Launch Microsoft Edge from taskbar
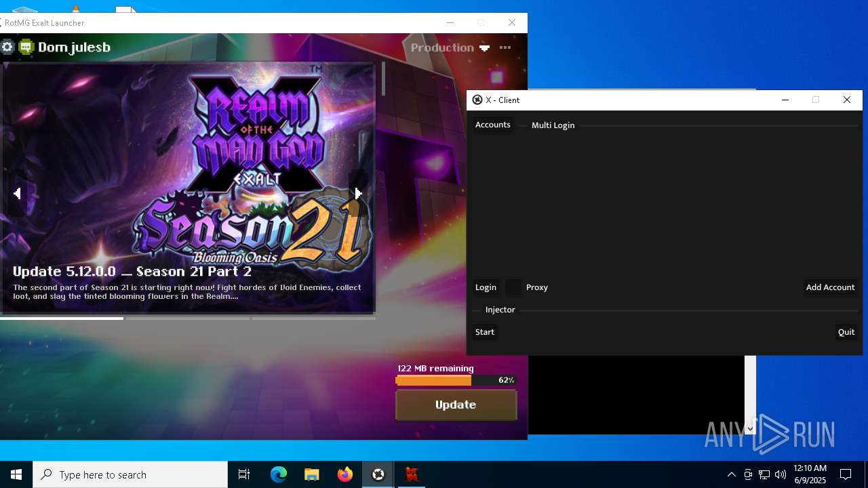Viewport: 868px width, 488px height. coord(279,474)
